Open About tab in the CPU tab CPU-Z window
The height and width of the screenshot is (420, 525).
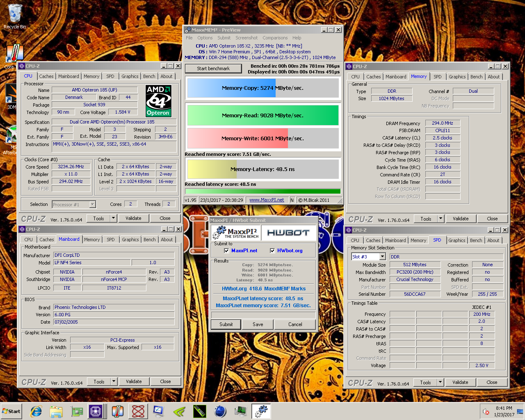tap(167, 76)
